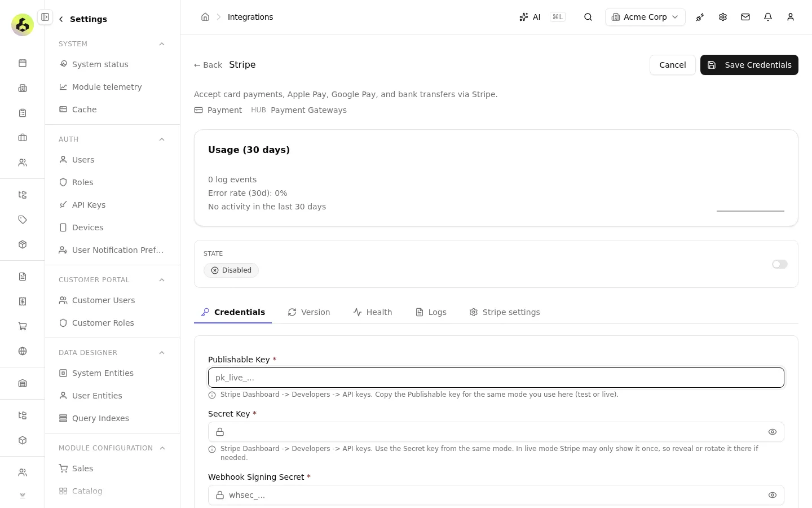812x508 pixels.
Task: Collapse the MODULE CONFIGURATION section
Action: click(x=162, y=448)
